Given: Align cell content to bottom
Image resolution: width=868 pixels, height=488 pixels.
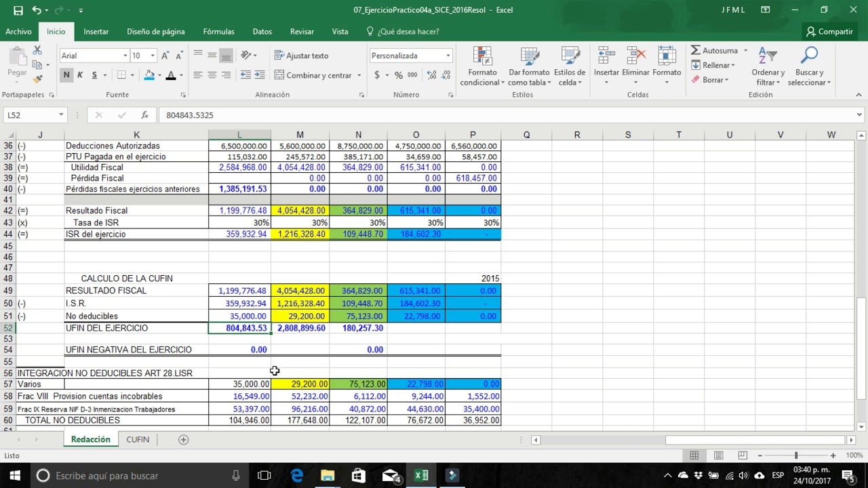Looking at the screenshot, I should click(x=226, y=56).
